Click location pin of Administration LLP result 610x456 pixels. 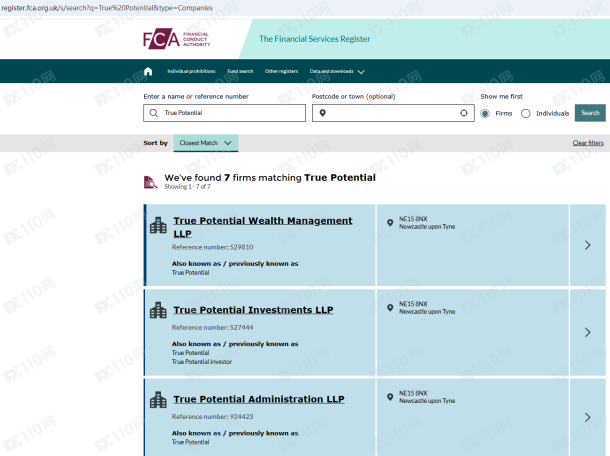pyautogui.click(x=390, y=397)
